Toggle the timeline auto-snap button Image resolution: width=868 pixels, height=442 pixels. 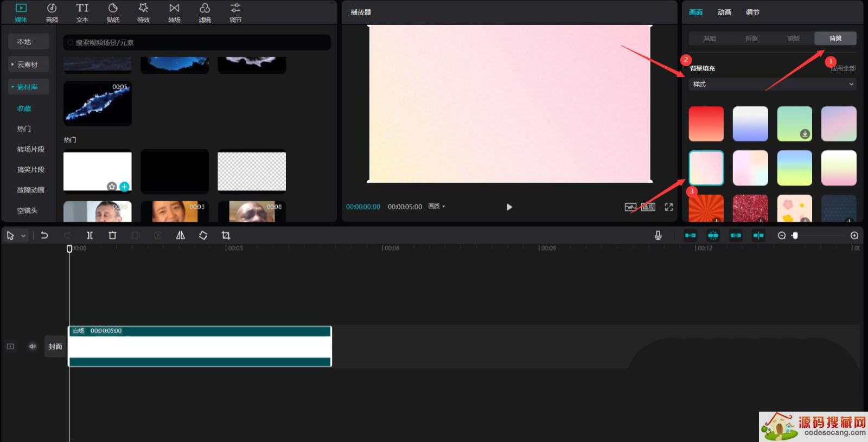tap(713, 235)
